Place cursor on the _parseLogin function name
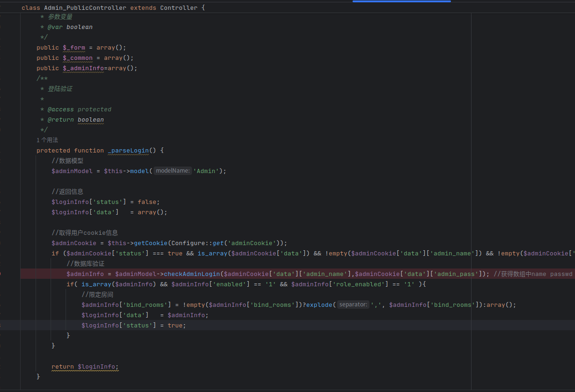 128,151
